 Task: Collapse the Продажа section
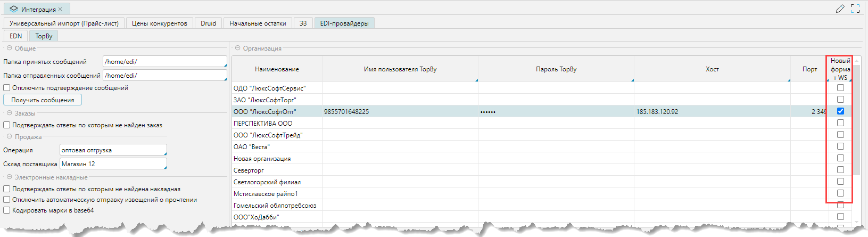coord(9,136)
